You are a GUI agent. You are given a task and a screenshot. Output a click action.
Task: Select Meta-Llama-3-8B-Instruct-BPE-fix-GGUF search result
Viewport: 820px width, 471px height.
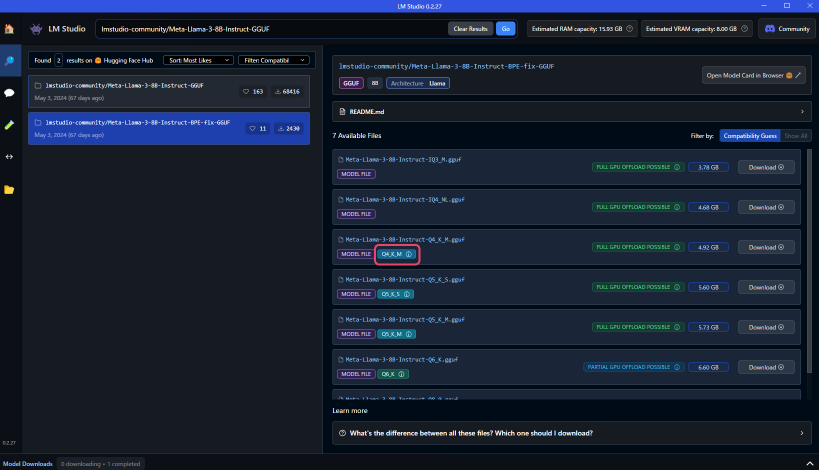pos(138,127)
